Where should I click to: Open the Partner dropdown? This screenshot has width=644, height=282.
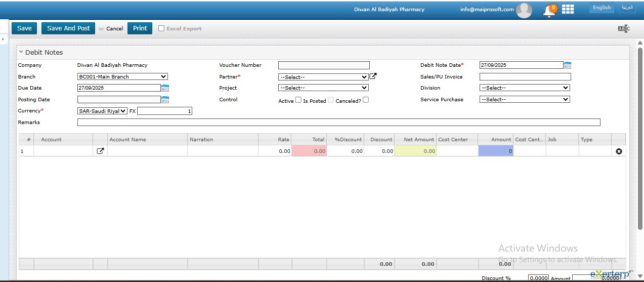pos(323,77)
